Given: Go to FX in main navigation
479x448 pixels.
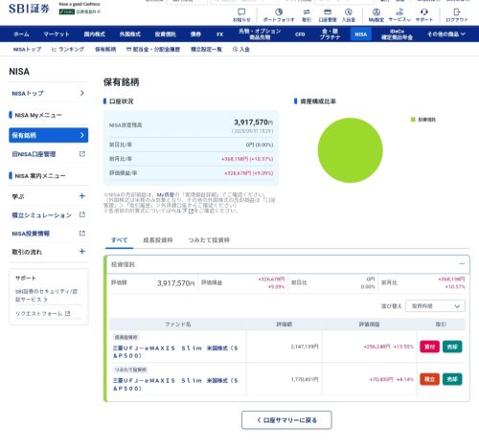Looking at the screenshot, I should coord(220,34).
